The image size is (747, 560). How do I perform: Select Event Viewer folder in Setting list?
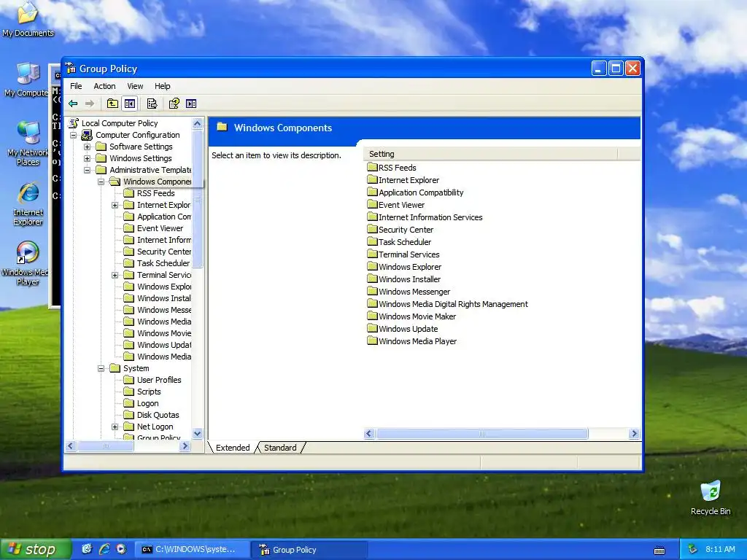coord(396,205)
